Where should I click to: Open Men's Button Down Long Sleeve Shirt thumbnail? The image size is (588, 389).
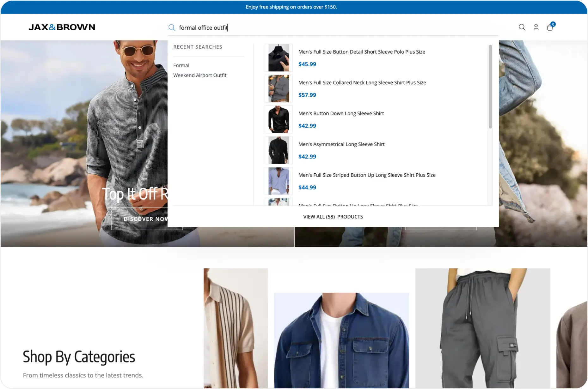pos(279,119)
